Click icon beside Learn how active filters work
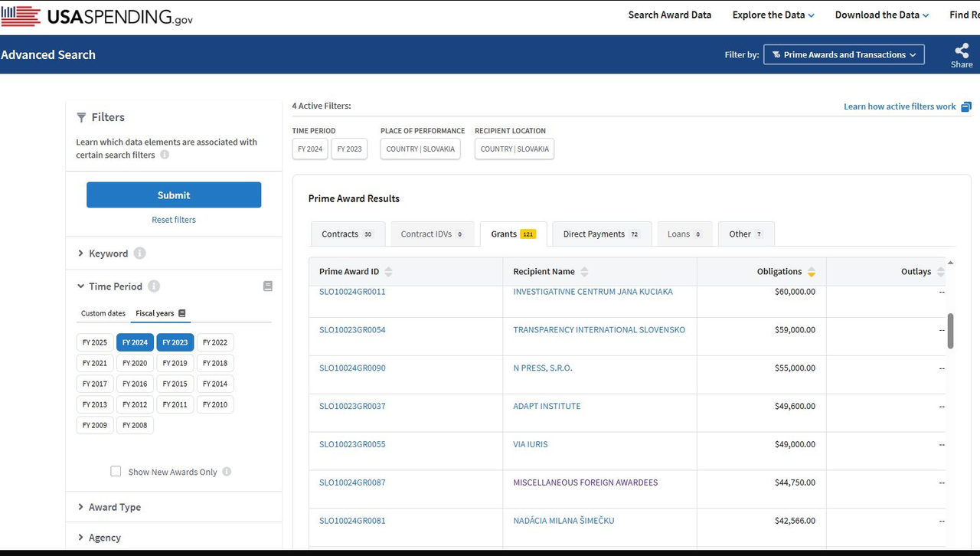The height and width of the screenshot is (556, 980). tap(966, 106)
